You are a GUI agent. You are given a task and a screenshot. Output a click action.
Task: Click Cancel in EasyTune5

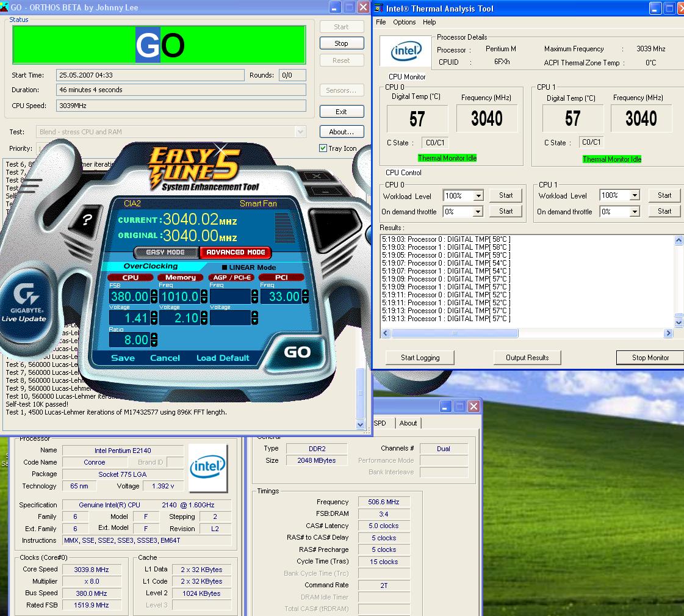165,358
